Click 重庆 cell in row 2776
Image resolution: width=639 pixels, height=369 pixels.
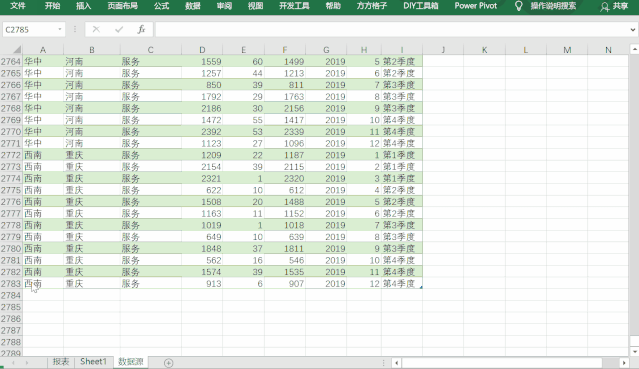coord(92,202)
